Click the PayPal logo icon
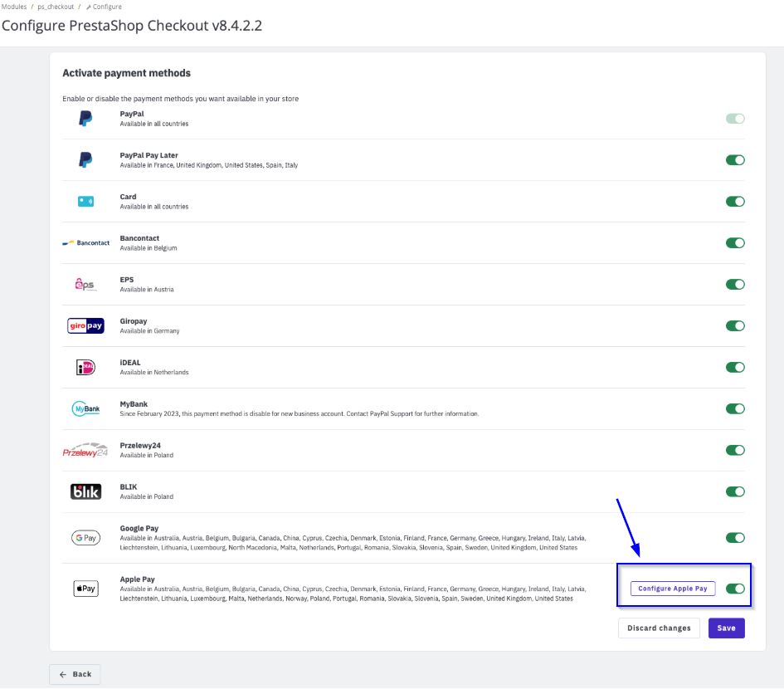784x689 pixels. tap(85, 119)
